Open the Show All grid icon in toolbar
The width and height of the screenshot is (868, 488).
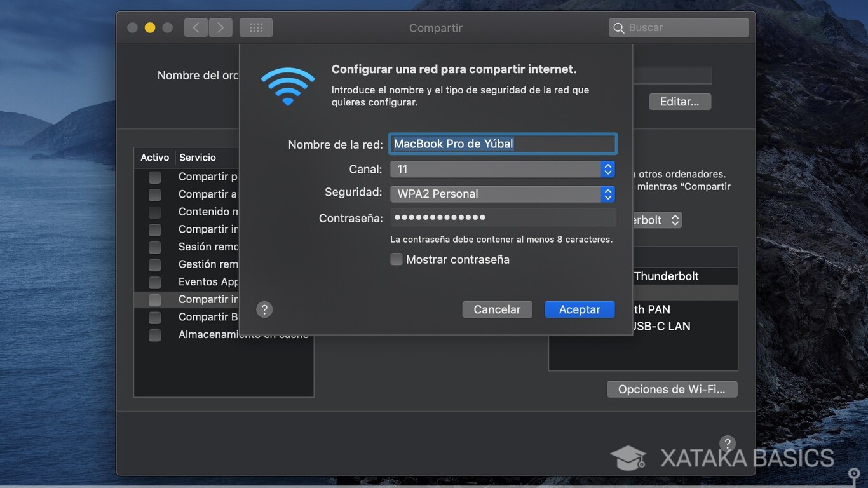pos(255,27)
